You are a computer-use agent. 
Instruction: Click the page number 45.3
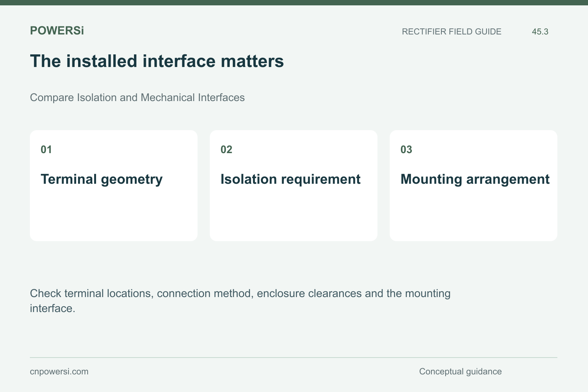coord(540,32)
